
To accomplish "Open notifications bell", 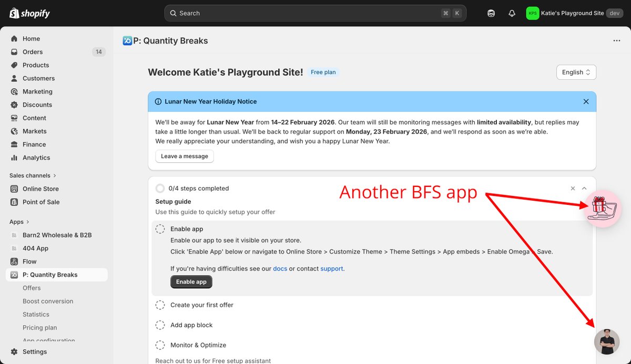I will (x=512, y=13).
